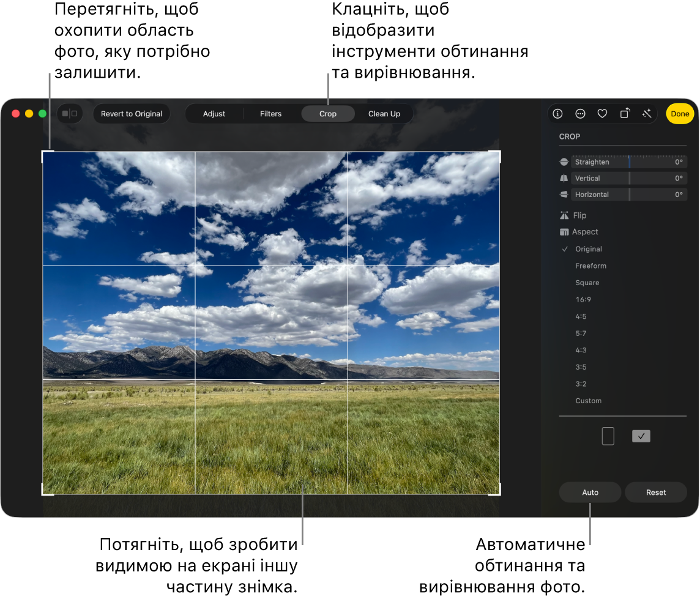Screen dimensions: 700x599
Task: Rotate the photo counterclockwise
Action: (x=625, y=114)
